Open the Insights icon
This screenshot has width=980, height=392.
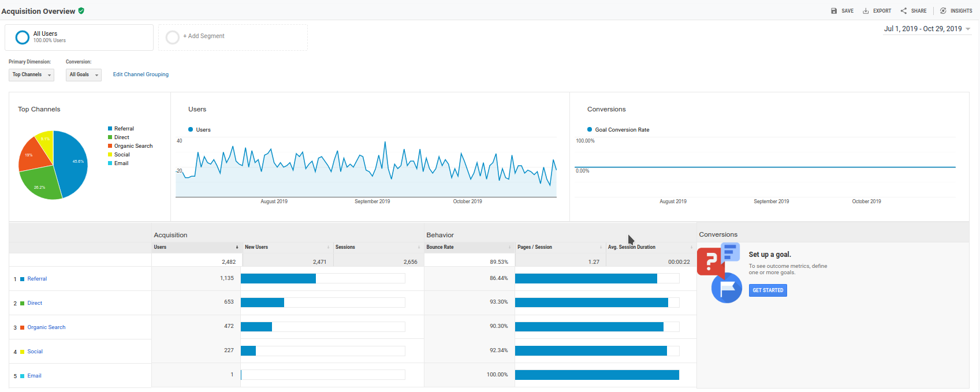click(x=943, y=11)
